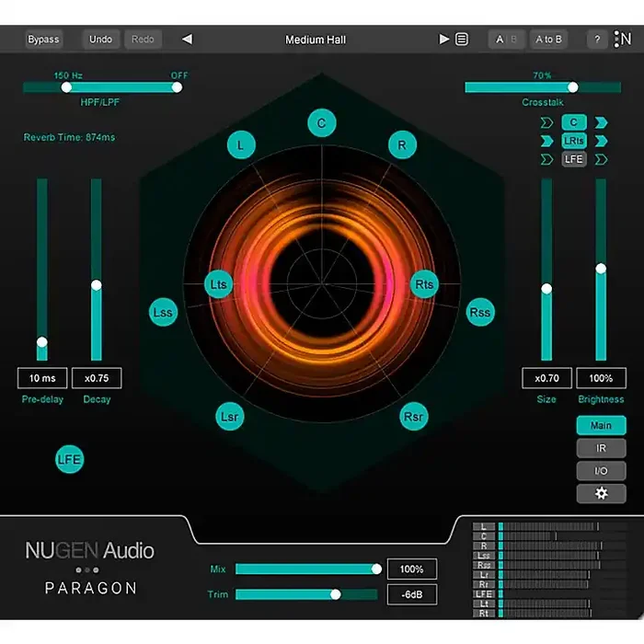Click the LPF slider handle set to OFF
The width and height of the screenshot is (644, 644).
tap(177, 87)
